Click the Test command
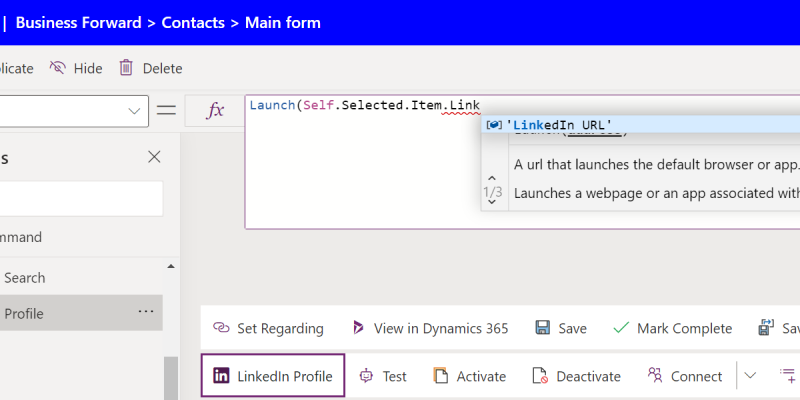The width and height of the screenshot is (800, 400). point(383,376)
